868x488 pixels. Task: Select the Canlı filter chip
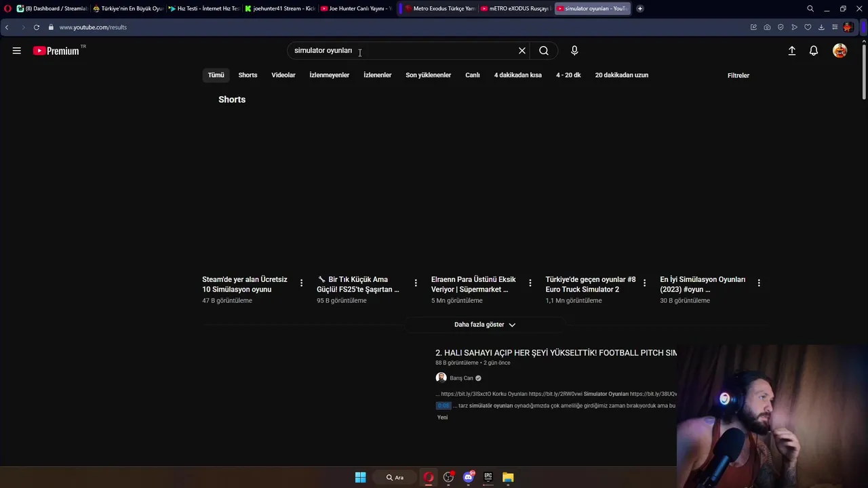(x=473, y=75)
